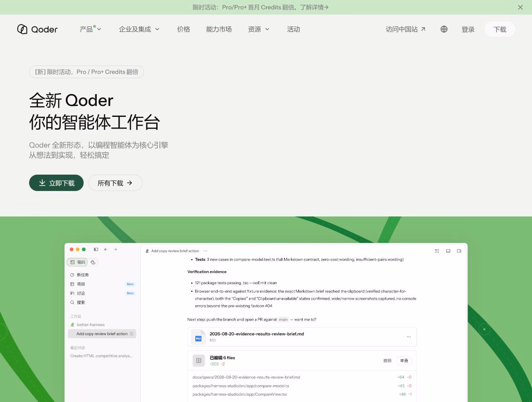This screenshot has height=402, width=532.
Task: Click the 审查 review button
Action: point(404,361)
